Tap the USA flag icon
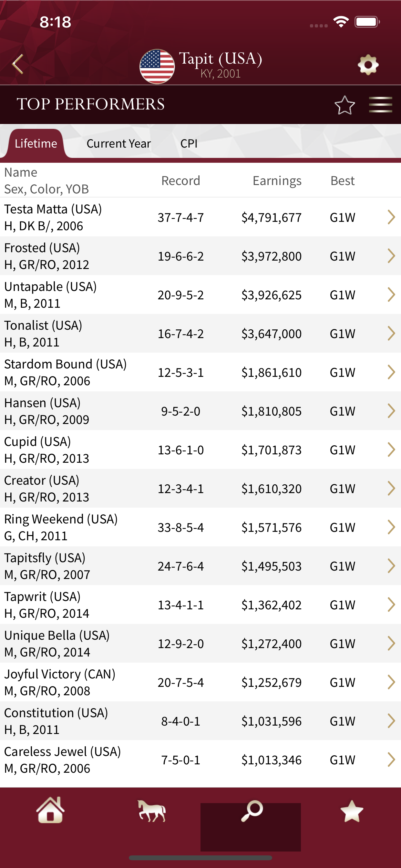The height and width of the screenshot is (868, 401). click(157, 67)
